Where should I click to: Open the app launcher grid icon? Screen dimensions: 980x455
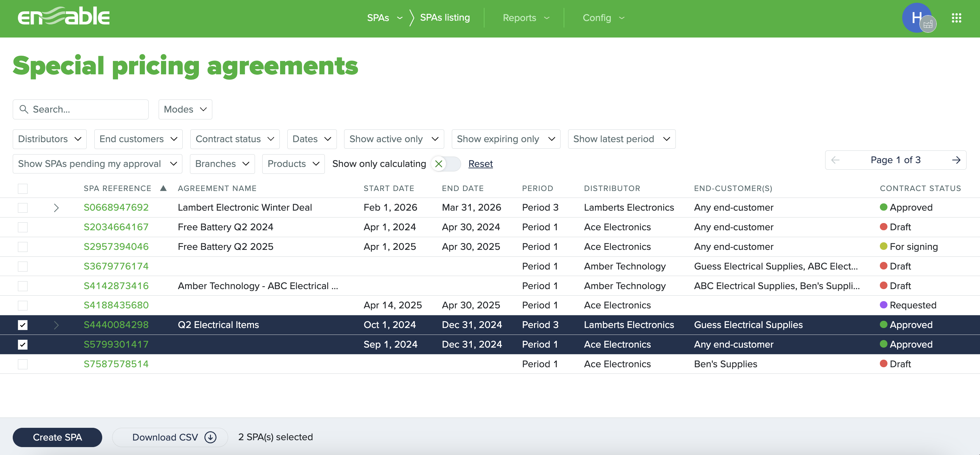[x=956, y=18]
